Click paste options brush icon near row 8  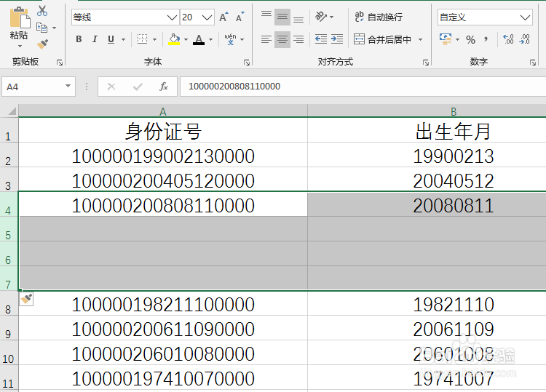coord(26,299)
